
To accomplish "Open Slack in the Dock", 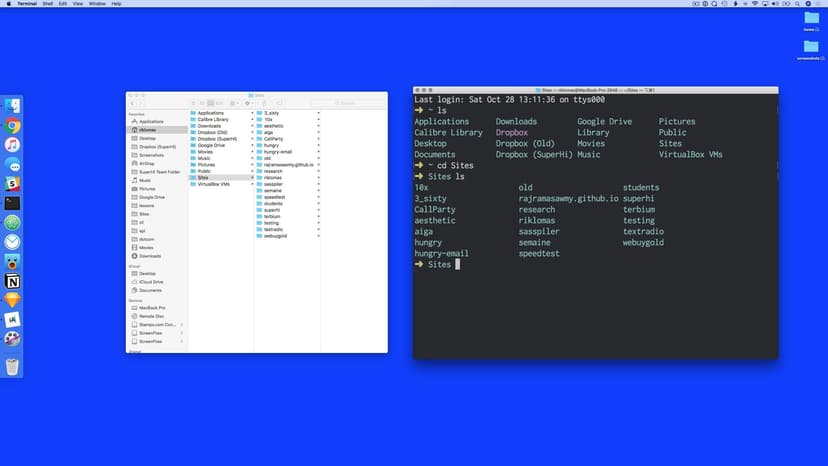I will click(x=12, y=184).
